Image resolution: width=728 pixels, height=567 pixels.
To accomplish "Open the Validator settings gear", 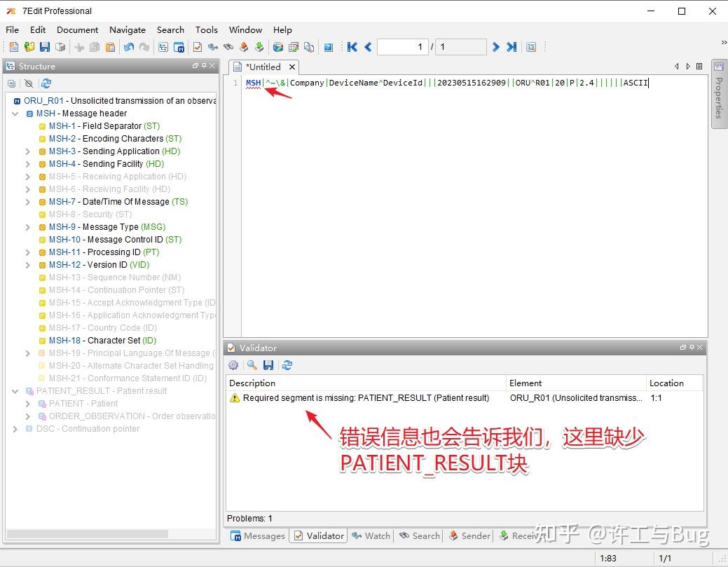I will pyautogui.click(x=233, y=364).
